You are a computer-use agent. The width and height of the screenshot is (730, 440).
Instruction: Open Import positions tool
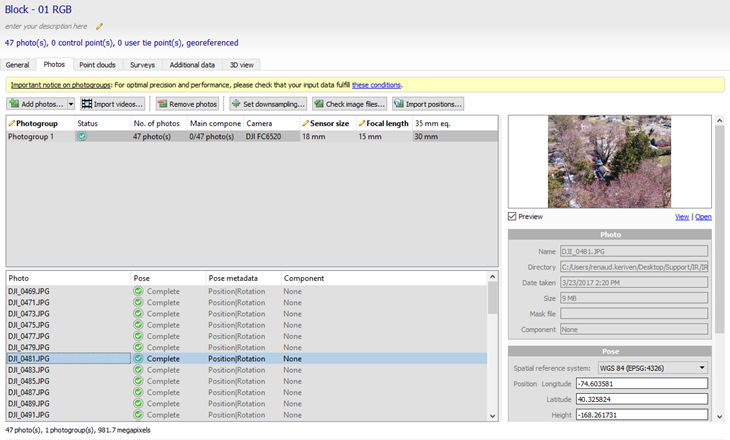click(427, 104)
